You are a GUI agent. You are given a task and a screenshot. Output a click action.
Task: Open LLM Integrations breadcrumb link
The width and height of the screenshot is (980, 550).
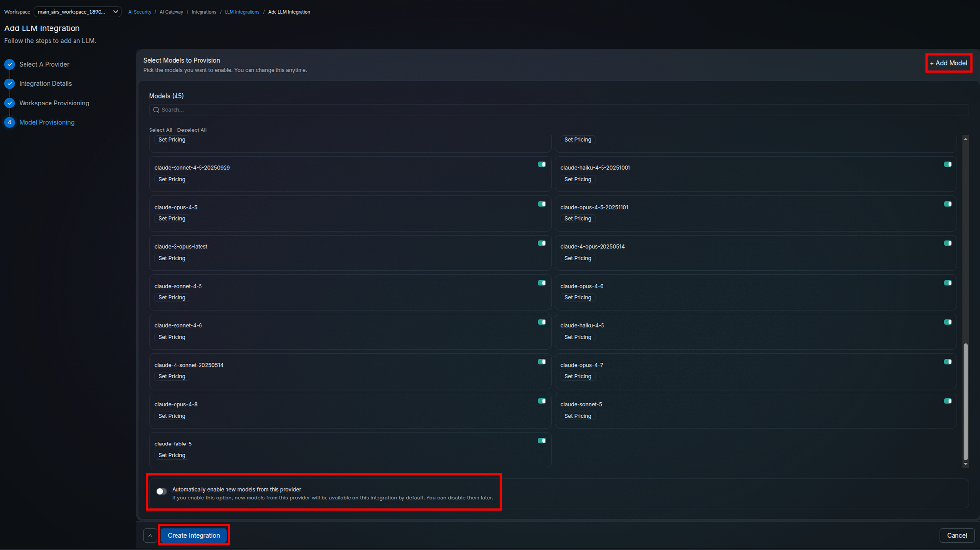click(242, 12)
